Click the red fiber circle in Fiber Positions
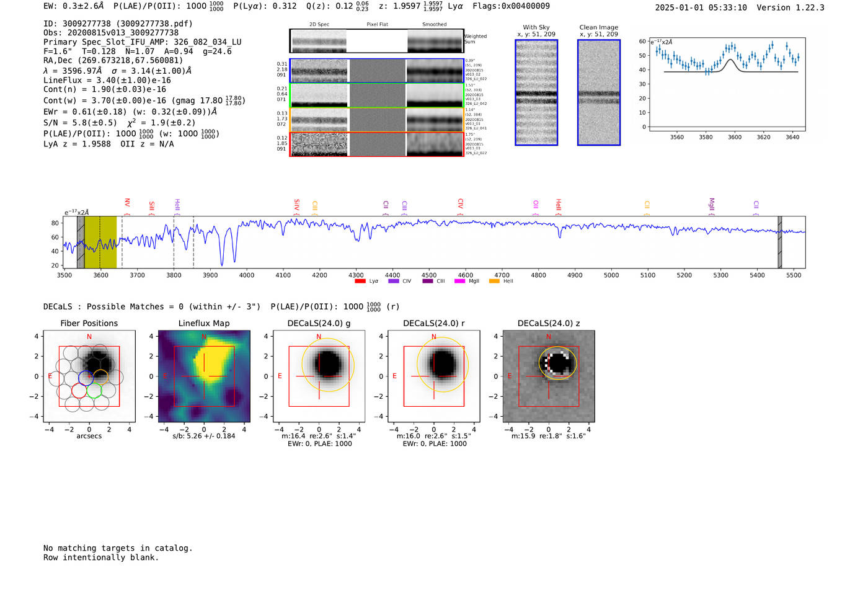The width and height of the screenshot is (868, 591). click(79, 390)
